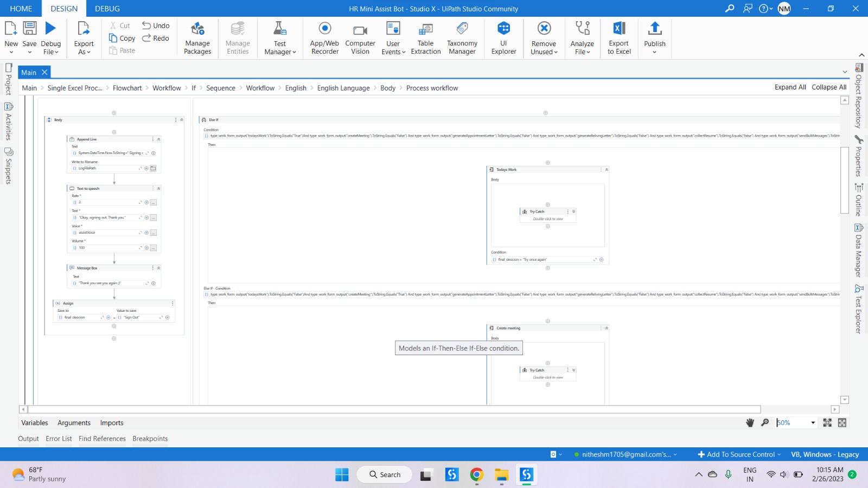The width and height of the screenshot is (868, 488).
Task: Open the Outline panel
Action: pyautogui.click(x=859, y=200)
